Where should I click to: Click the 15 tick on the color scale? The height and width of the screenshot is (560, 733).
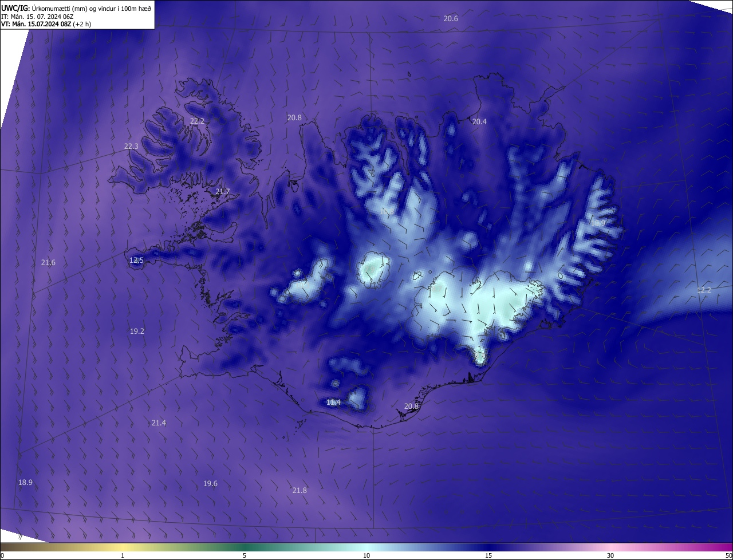[x=488, y=556]
